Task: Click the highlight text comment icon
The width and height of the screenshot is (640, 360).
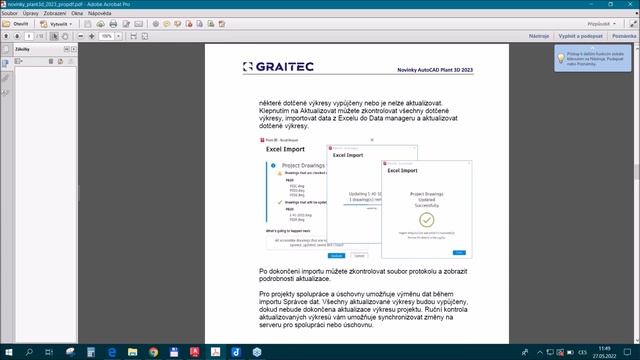Action: (x=178, y=24)
